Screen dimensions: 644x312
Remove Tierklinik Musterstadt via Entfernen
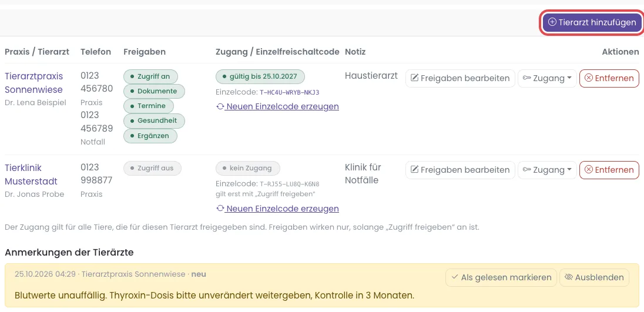609,170
